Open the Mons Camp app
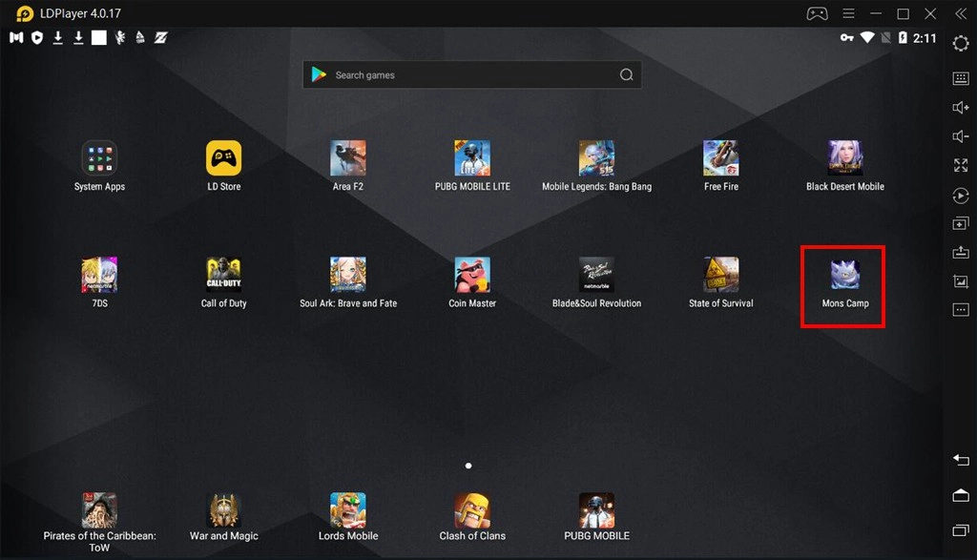This screenshot has height=560, width=977. [x=844, y=276]
